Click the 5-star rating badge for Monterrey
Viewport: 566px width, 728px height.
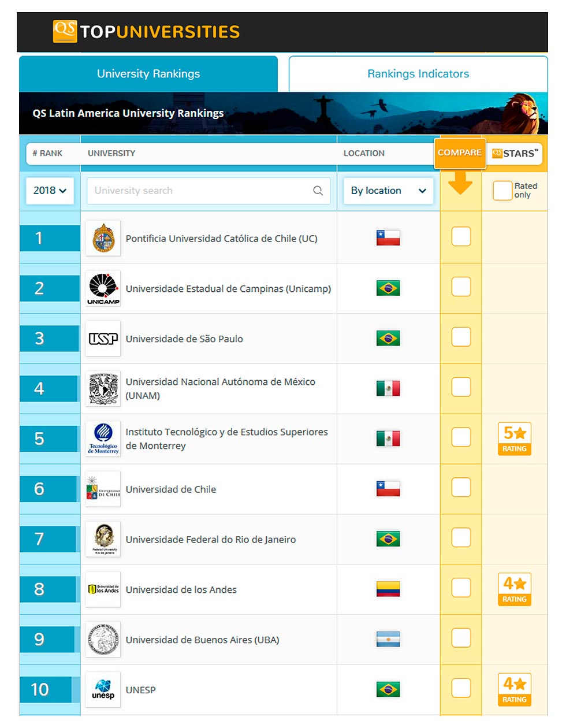514,439
